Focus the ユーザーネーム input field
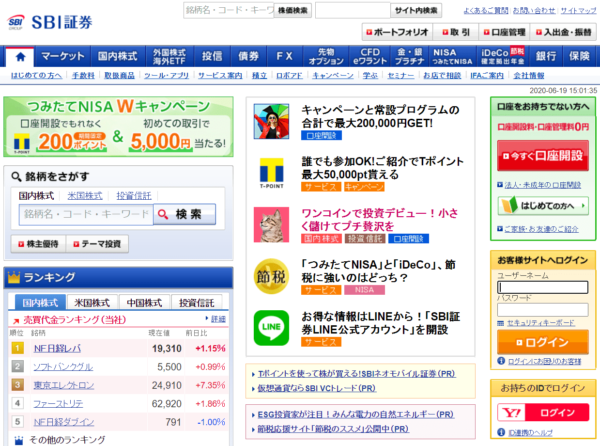Image resolution: width=600 pixels, height=446 pixels. [x=541, y=287]
